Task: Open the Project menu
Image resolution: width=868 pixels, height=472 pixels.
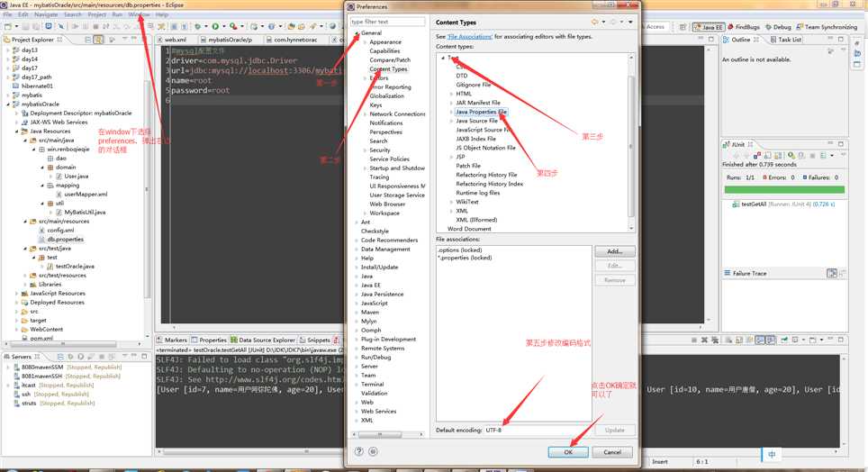Action: click(97, 14)
